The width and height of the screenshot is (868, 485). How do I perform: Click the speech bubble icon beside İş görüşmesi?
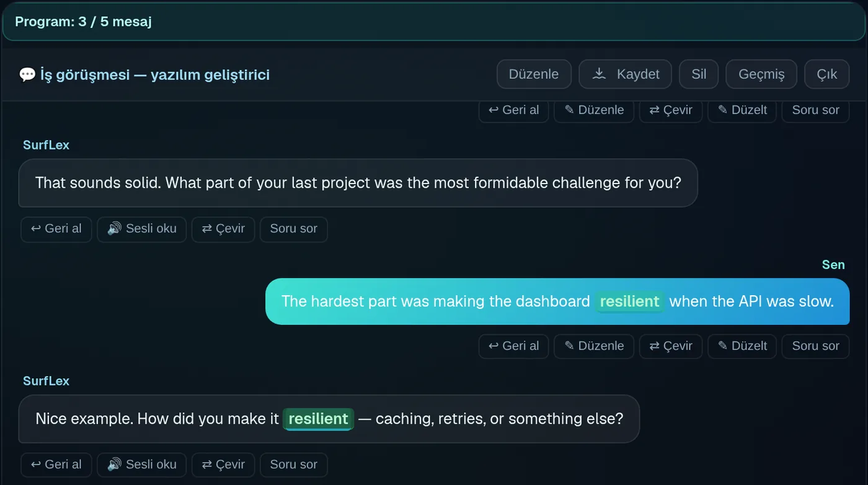27,75
